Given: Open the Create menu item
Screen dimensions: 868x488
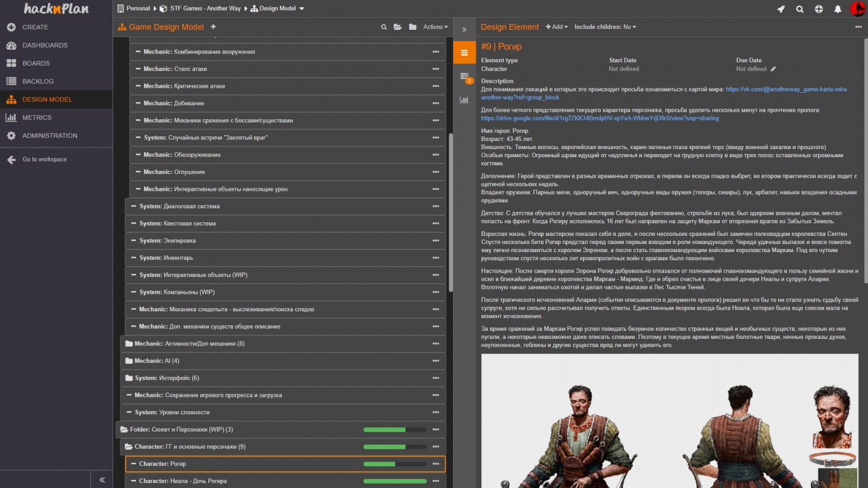Looking at the screenshot, I should (x=35, y=27).
